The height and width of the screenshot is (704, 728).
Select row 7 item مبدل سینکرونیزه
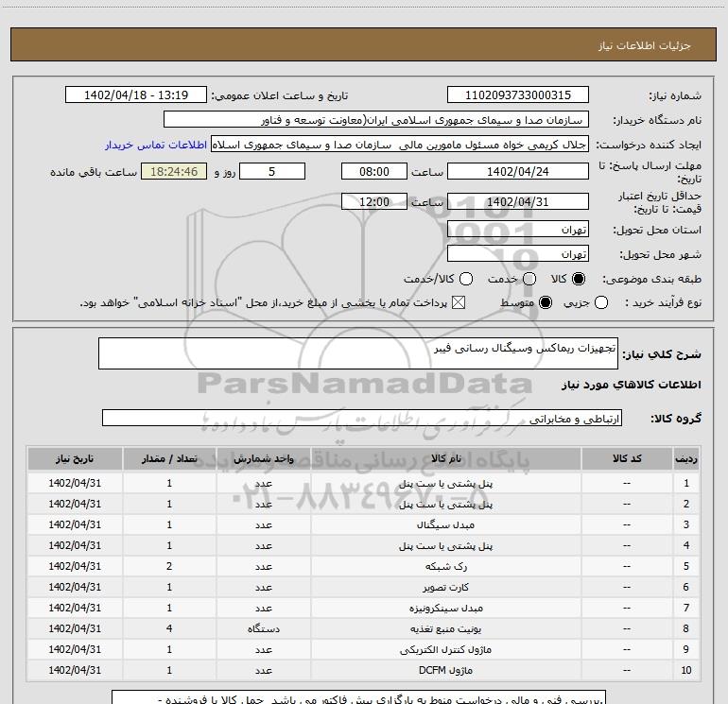pyautogui.click(x=445, y=608)
